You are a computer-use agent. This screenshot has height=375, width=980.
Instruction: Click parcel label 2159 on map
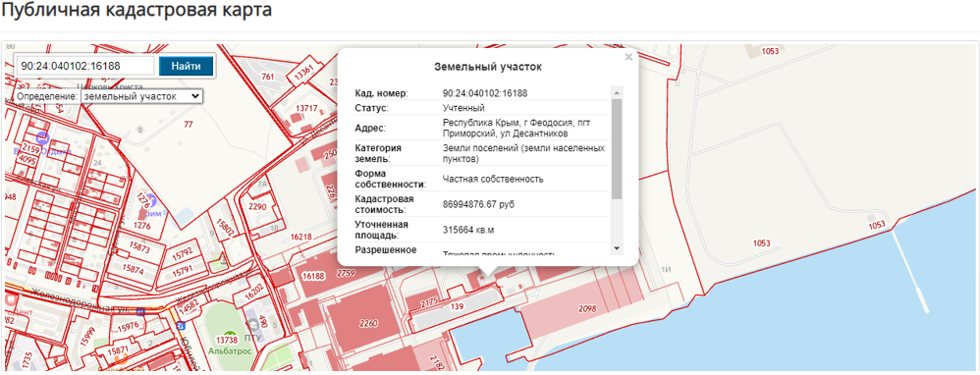(31, 149)
